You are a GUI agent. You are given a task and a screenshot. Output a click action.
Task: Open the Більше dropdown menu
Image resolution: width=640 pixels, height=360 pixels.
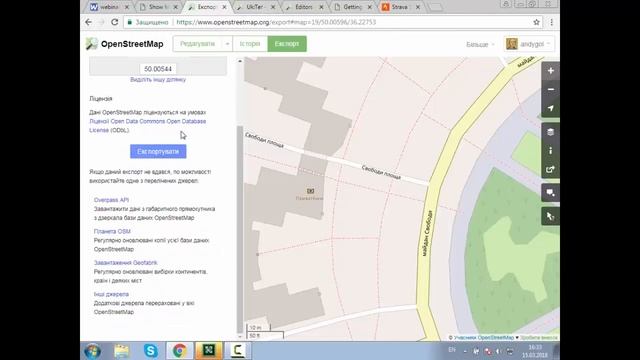tap(480, 44)
